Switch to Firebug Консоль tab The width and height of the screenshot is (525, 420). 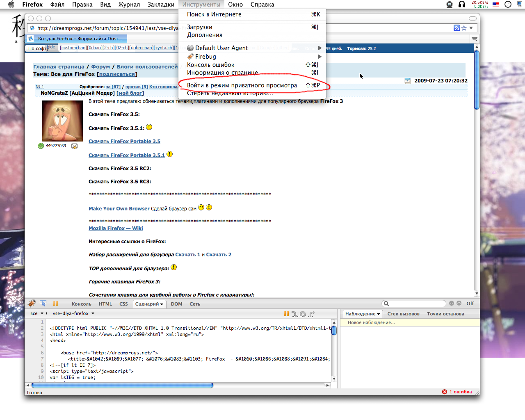point(82,304)
